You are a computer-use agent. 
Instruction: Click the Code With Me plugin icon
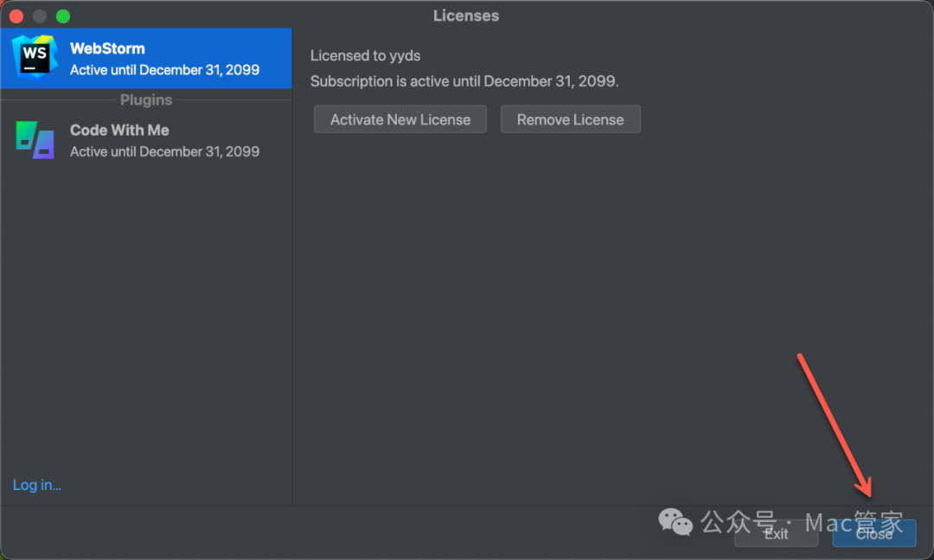(x=35, y=140)
